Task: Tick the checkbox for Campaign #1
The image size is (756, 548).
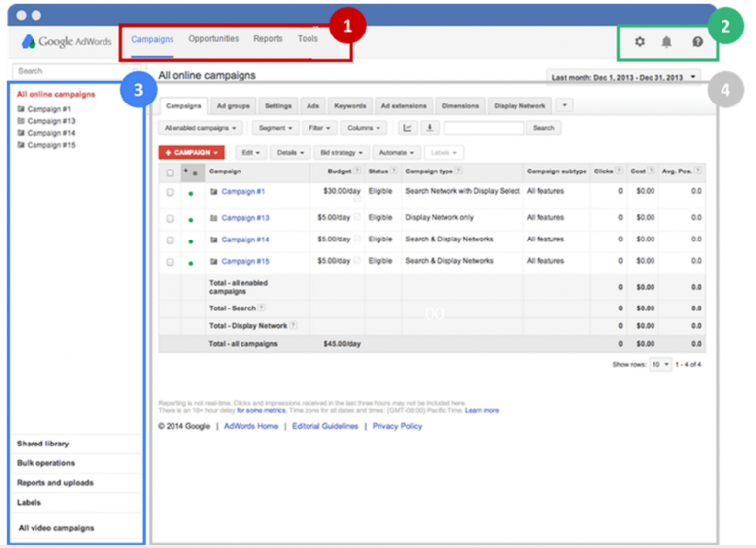Action: click(170, 192)
